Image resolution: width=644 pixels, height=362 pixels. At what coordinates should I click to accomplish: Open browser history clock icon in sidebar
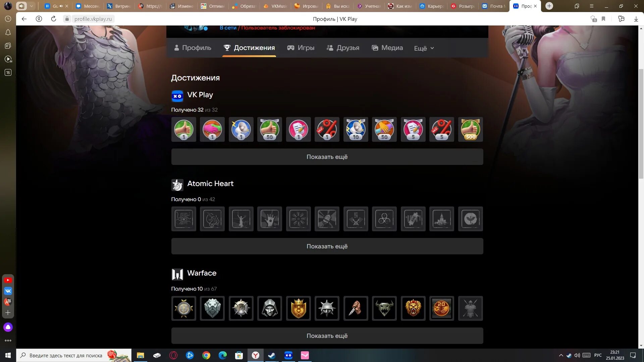pyautogui.click(x=8, y=19)
